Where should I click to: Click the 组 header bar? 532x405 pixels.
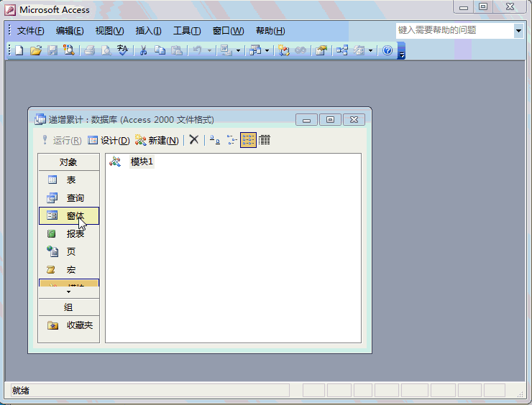tap(69, 307)
